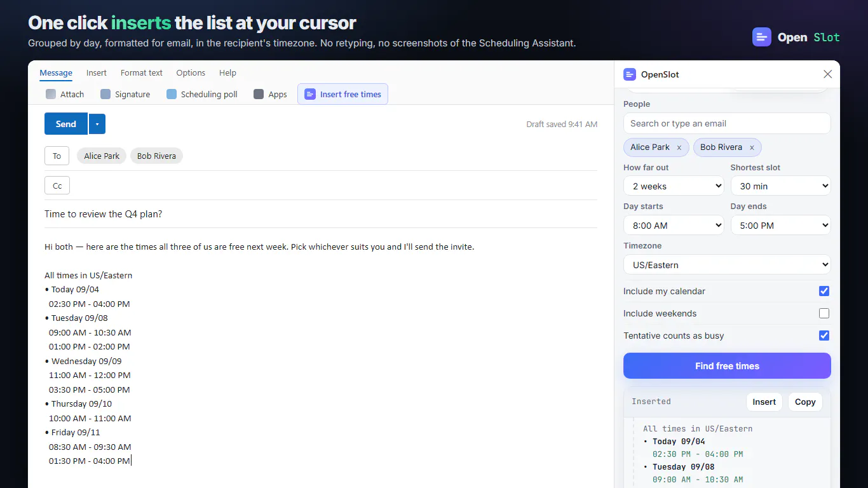Open the How far out dropdown
This screenshot has height=488, width=868.
coord(674,186)
